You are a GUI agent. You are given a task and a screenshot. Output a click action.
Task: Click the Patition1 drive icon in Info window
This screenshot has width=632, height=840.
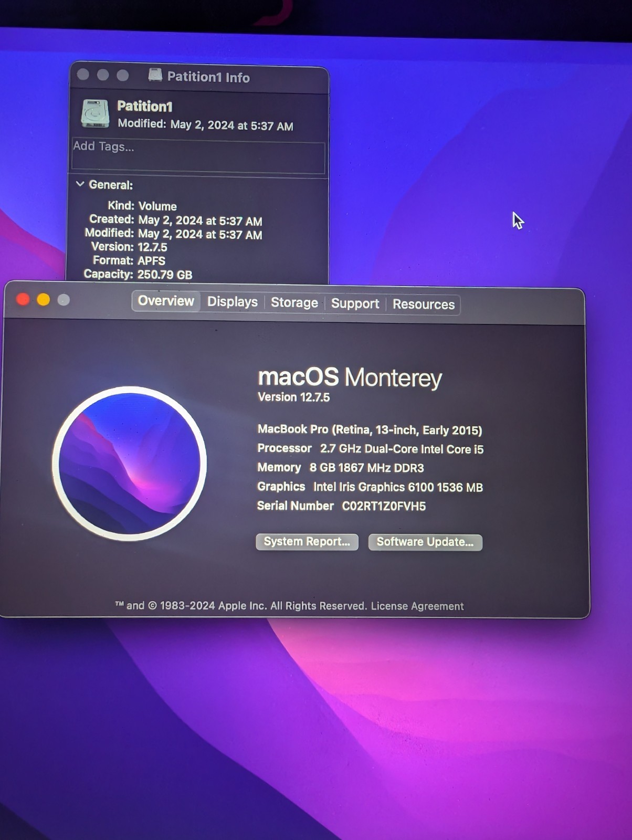click(95, 113)
